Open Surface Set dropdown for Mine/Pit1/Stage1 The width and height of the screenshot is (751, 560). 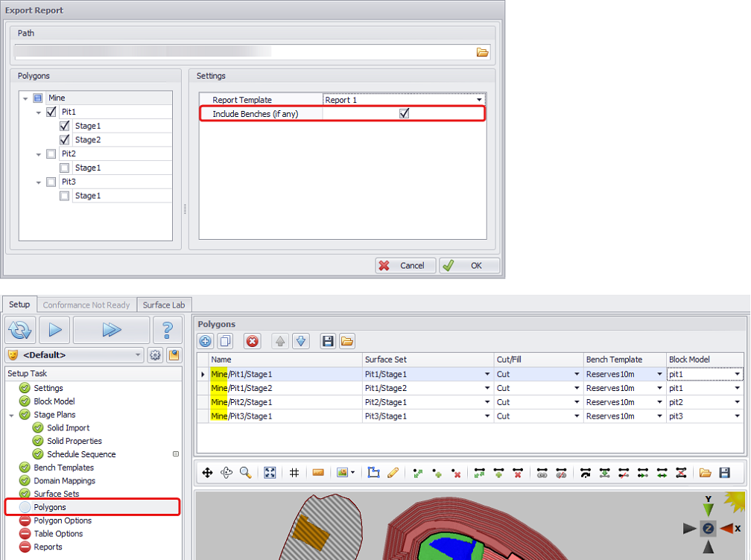tap(487, 375)
